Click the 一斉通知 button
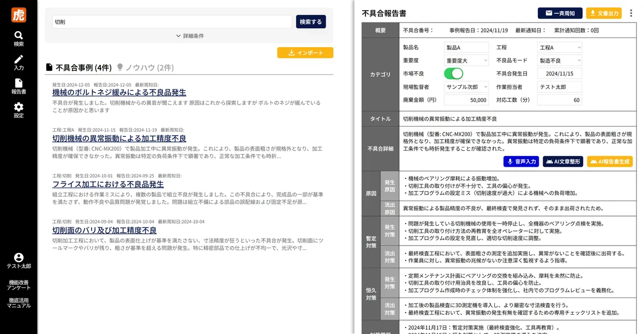 [x=560, y=13]
